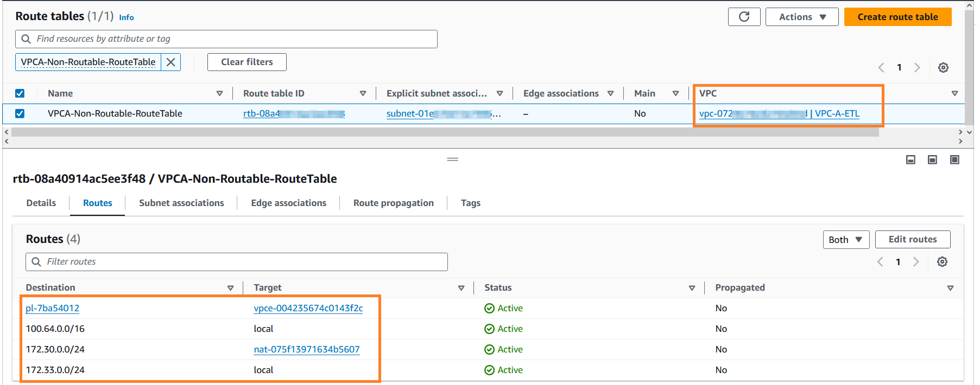This screenshot has width=980, height=385.
Task: Click Active status icon for 172.30.0.0/24
Action: (x=490, y=350)
